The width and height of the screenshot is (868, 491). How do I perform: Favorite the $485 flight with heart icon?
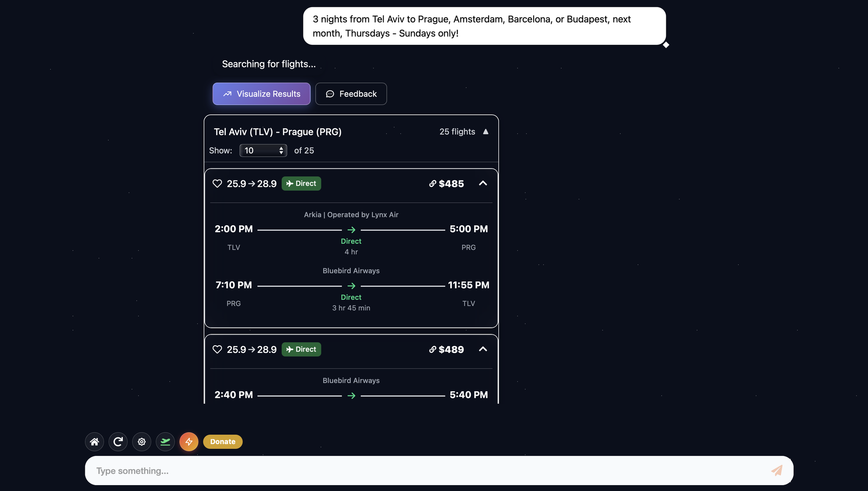point(217,183)
